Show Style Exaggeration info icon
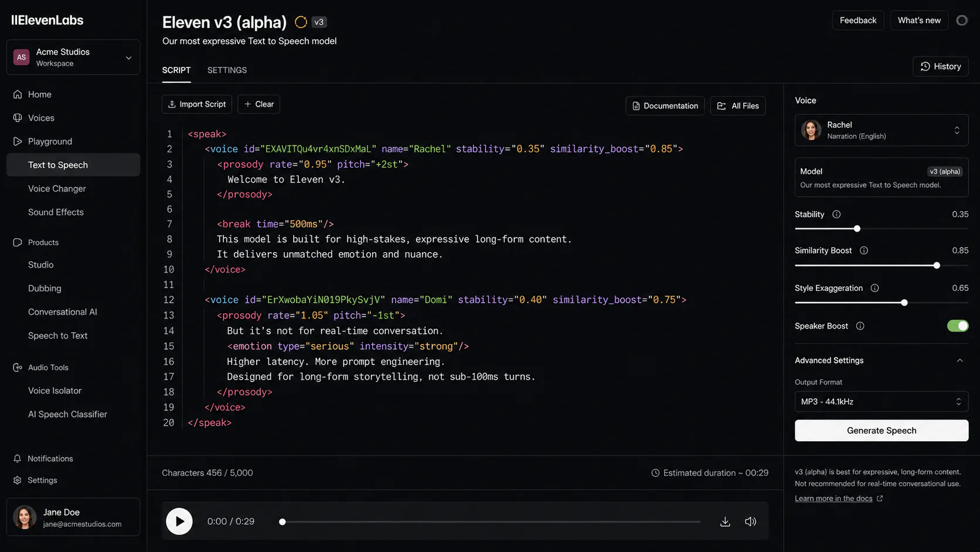980x552 pixels. point(874,288)
